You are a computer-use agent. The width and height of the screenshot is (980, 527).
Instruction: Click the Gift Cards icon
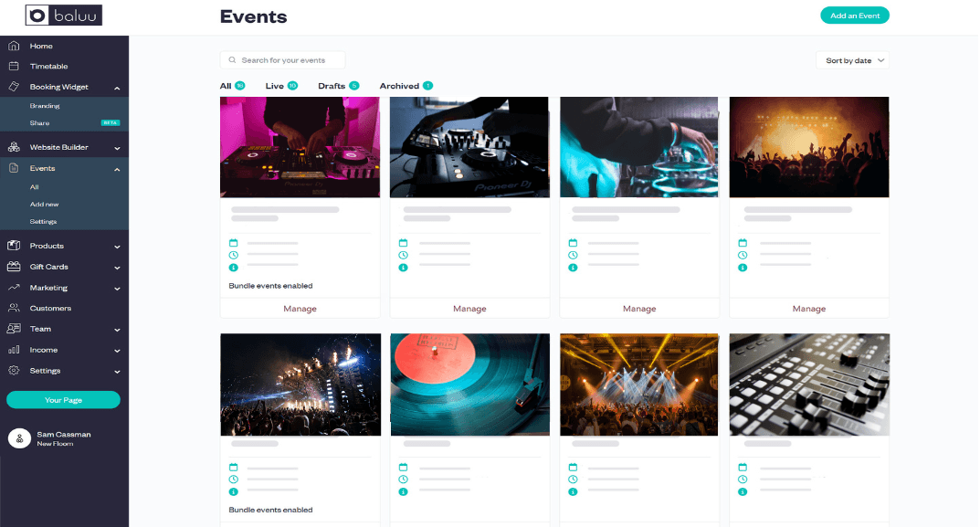pos(13,267)
